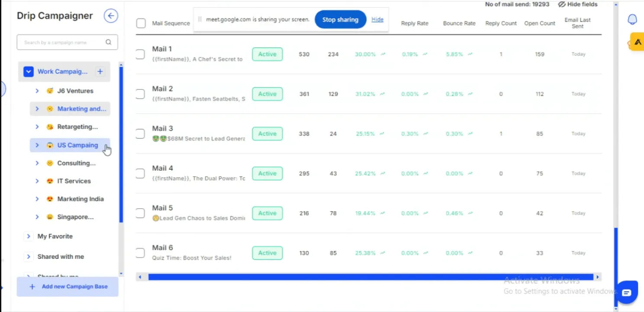Click the back arrow beside Drip Campaigner
The width and height of the screenshot is (644, 312).
pyautogui.click(x=111, y=16)
